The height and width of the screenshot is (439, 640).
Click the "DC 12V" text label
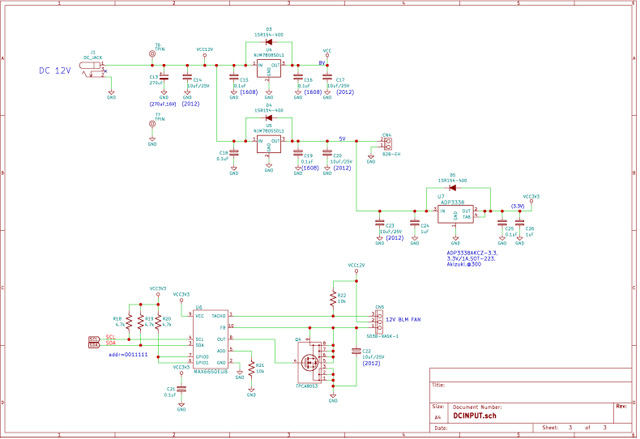[57, 71]
